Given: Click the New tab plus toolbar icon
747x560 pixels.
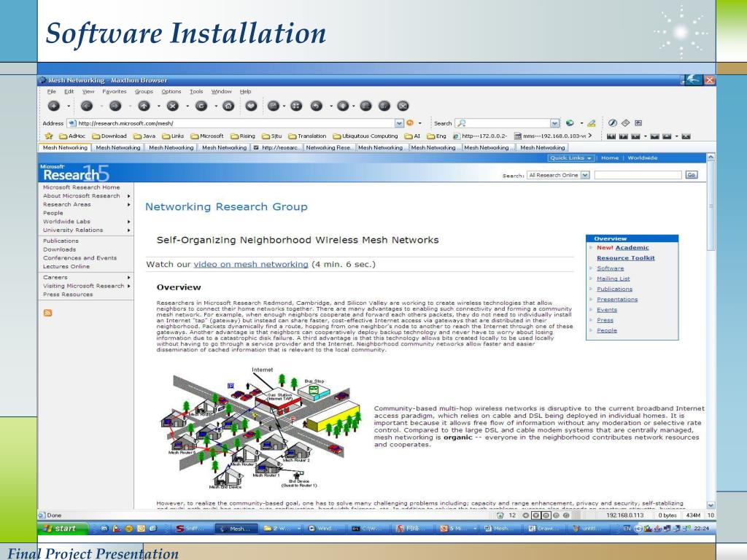Looking at the screenshot, I should coord(54,106).
